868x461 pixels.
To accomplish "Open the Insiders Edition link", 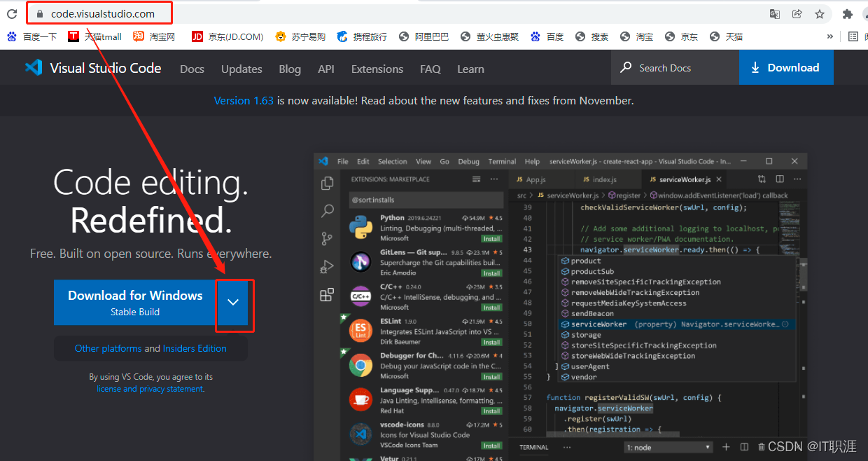I will point(195,348).
